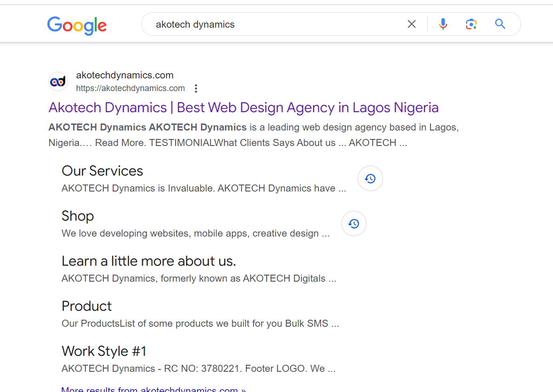Image resolution: width=553 pixels, height=392 pixels.
Task: Clear the search box with X icon
Action: (412, 24)
